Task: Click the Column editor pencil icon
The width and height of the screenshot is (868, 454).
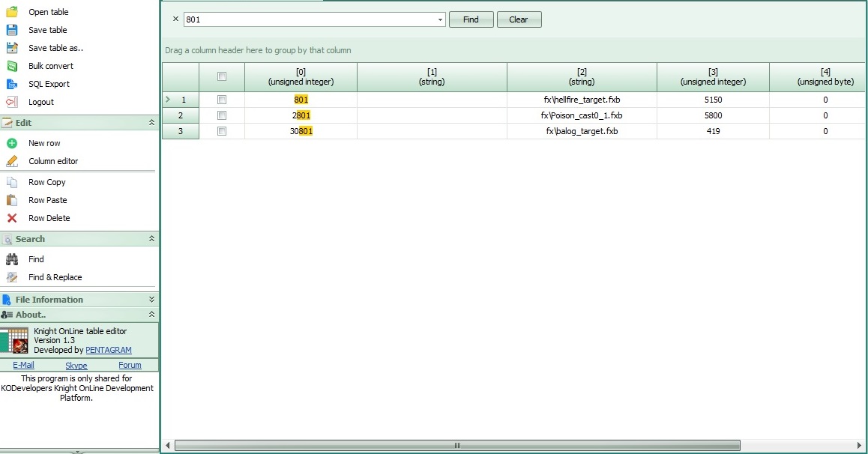Action: [12, 161]
